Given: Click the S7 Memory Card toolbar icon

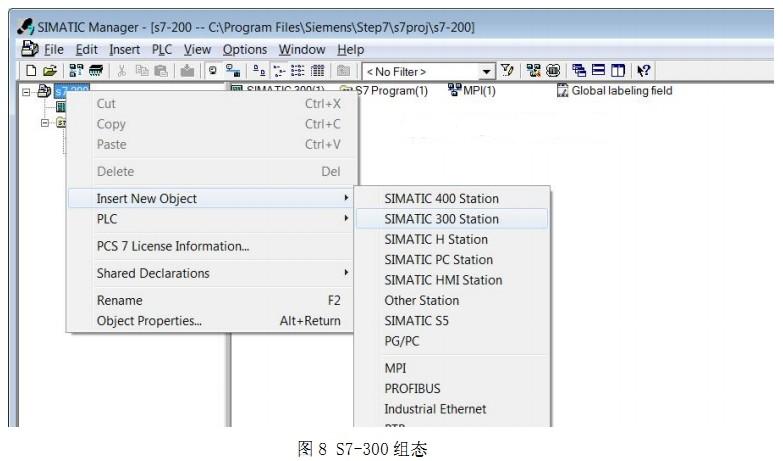Looking at the screenshot, I should [96, 70].
